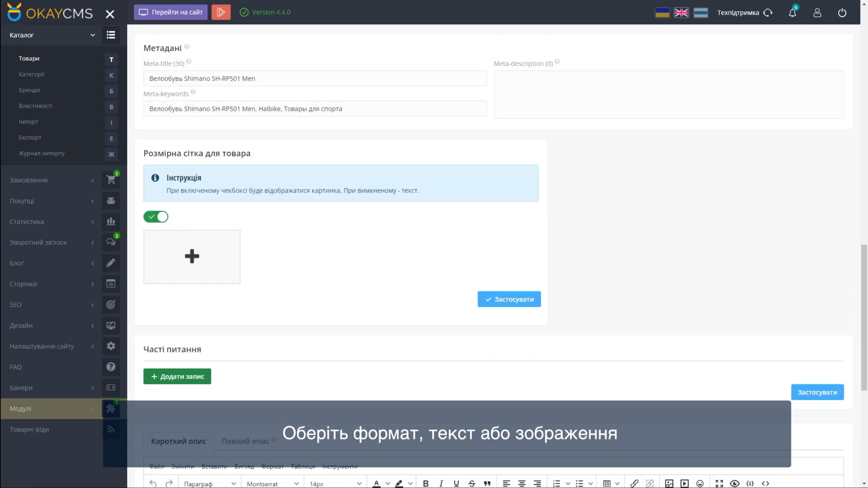Insert image in editor toolbar

tap(669, 483)
